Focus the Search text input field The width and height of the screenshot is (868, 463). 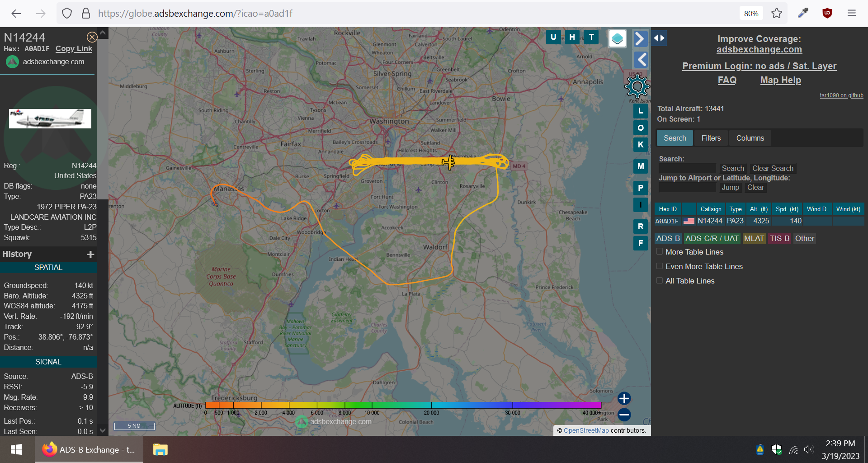pyautogui.click(x=687, y=168)
